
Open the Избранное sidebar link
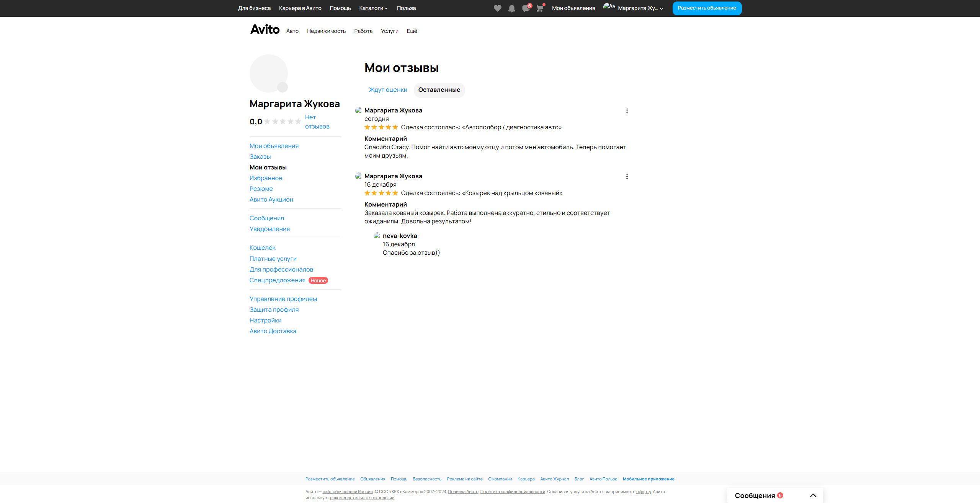(x=266, y=178)
